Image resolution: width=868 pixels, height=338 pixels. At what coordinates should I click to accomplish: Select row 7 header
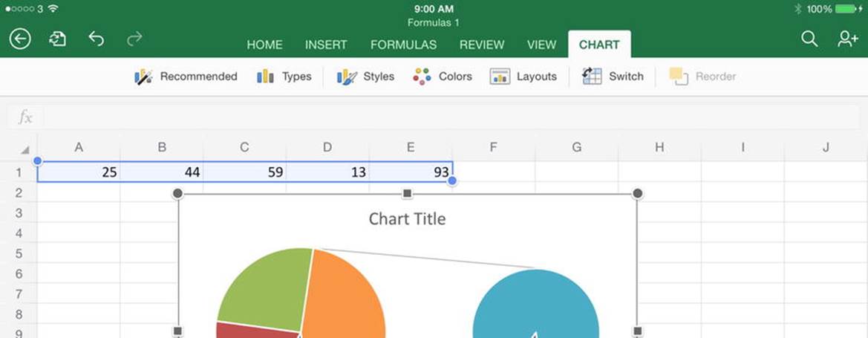click(x=19, y=294)
